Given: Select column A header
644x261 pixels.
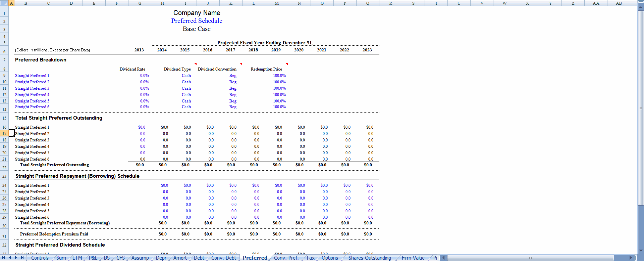Looking at the screenshot, I should pyautogui.click(x=11, y=3).
